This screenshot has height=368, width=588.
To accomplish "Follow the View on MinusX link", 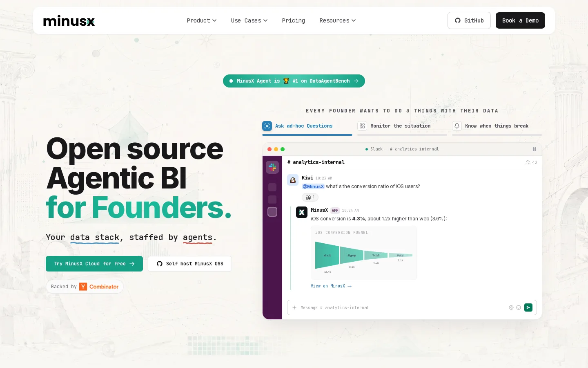I will click(x=331, y=286).
